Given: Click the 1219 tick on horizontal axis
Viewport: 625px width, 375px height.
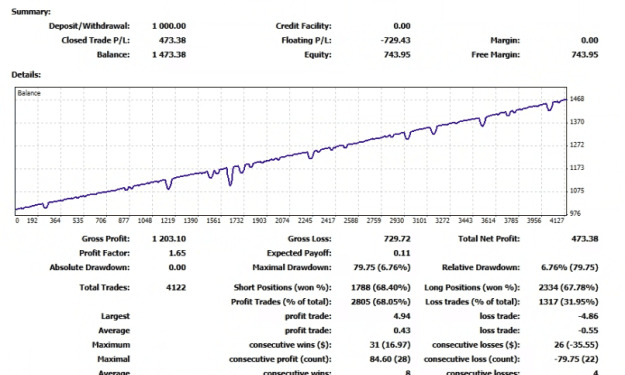Looking at the screenshot, I should [x=168, y=220].
